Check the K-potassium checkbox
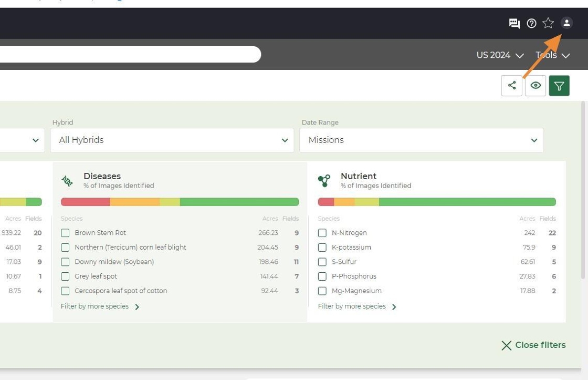588x380 pixels. tap(322, 248)
